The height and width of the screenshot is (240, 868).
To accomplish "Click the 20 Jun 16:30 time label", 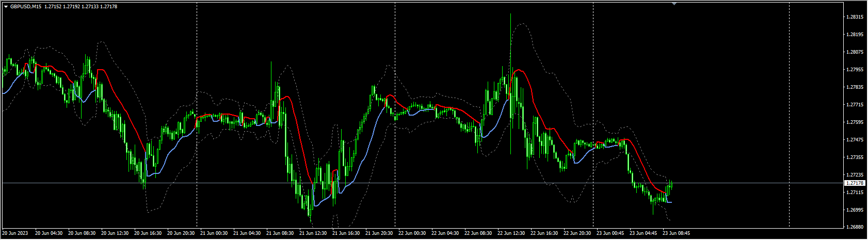I will click(x=148, y=233).
